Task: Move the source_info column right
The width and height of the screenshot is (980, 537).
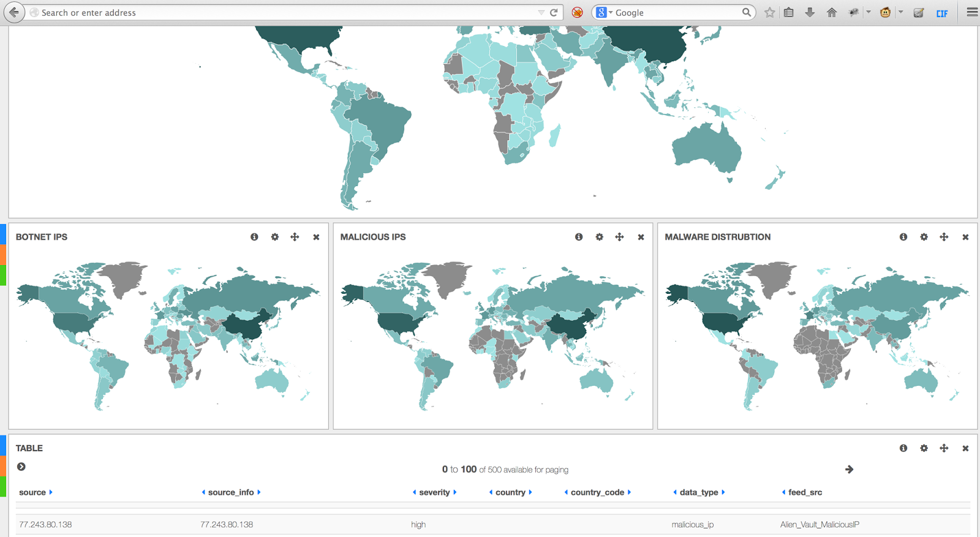Action: tap(259, 492)
